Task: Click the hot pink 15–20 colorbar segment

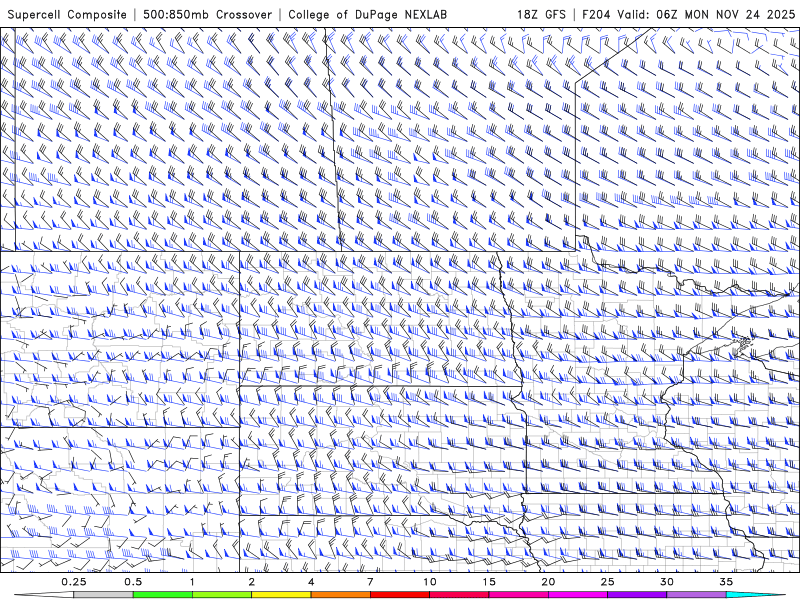Action: click(518, 595)
